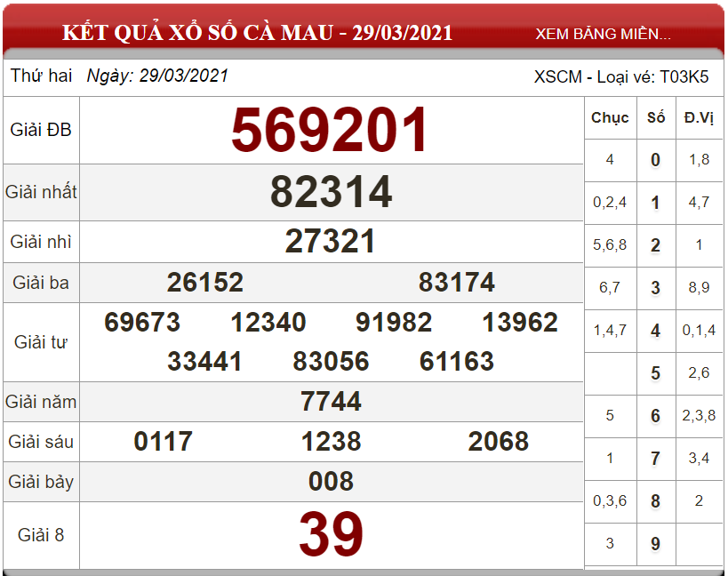Click Chục value 6,7 in row 3

click(610, 288)
